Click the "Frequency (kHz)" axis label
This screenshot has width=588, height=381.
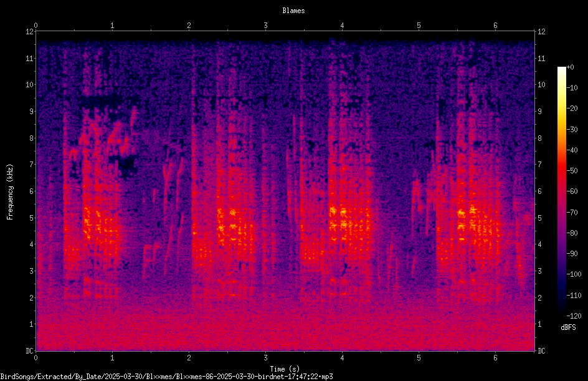pyautogui.click(x=10, y=191)
